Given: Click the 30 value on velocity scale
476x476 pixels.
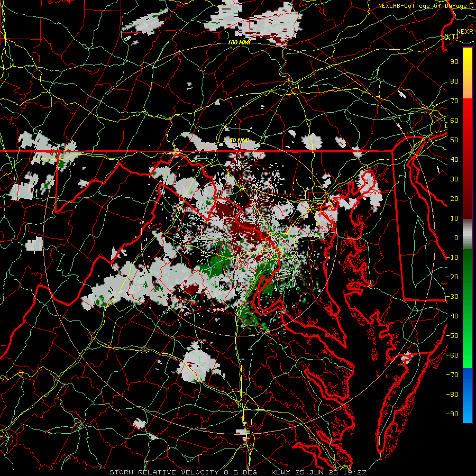Looking at the screenshot, I should [x=454, y=179].
